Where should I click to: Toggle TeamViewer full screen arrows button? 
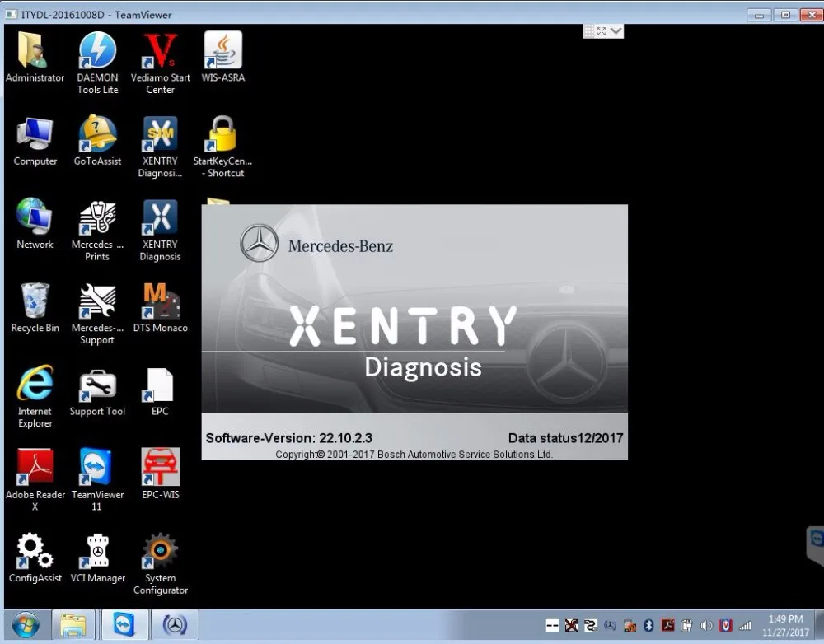pos(602,31)
